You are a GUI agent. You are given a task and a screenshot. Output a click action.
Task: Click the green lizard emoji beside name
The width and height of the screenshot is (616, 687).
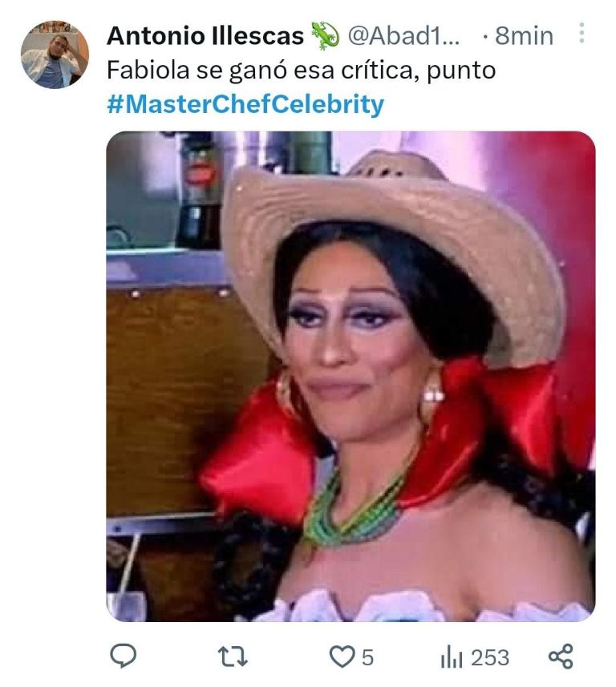[325, 35]
